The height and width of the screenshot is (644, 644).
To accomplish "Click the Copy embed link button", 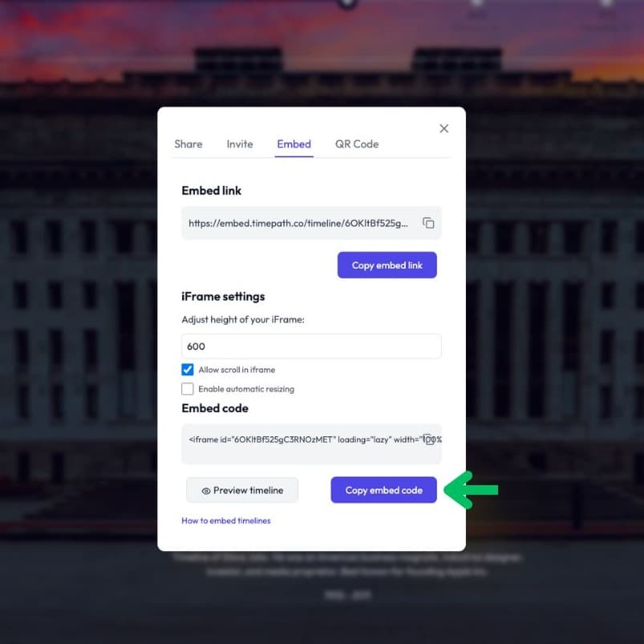I will (x=387, y=265).
